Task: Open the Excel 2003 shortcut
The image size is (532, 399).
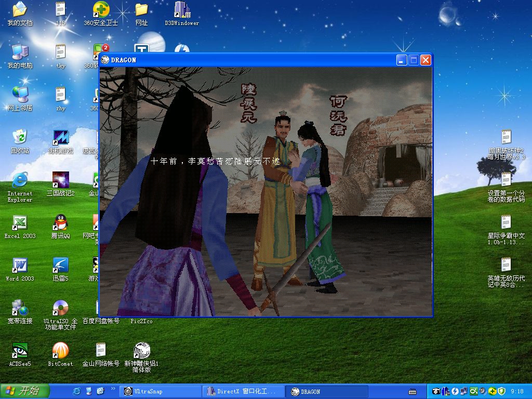Action: click(20, 223)
